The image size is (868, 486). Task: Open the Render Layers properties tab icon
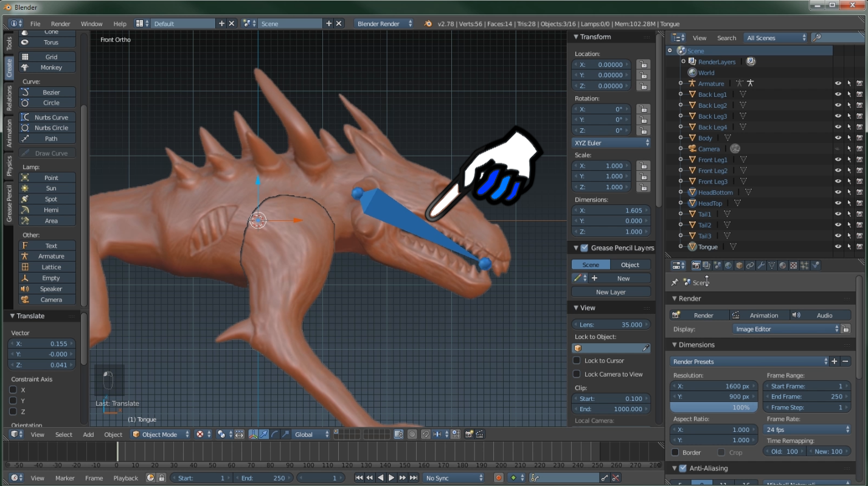click(x=706, y=266)
